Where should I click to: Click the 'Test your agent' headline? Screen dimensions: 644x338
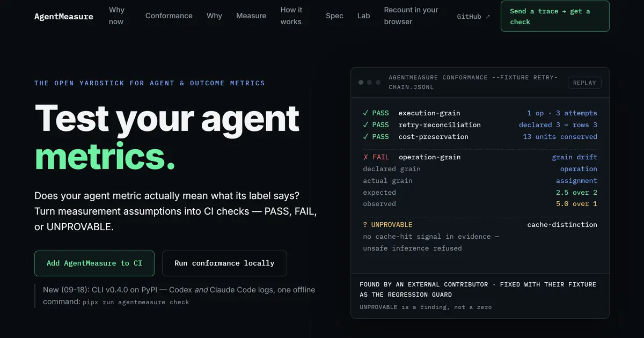pyautogui.click(x=167, y=118)
